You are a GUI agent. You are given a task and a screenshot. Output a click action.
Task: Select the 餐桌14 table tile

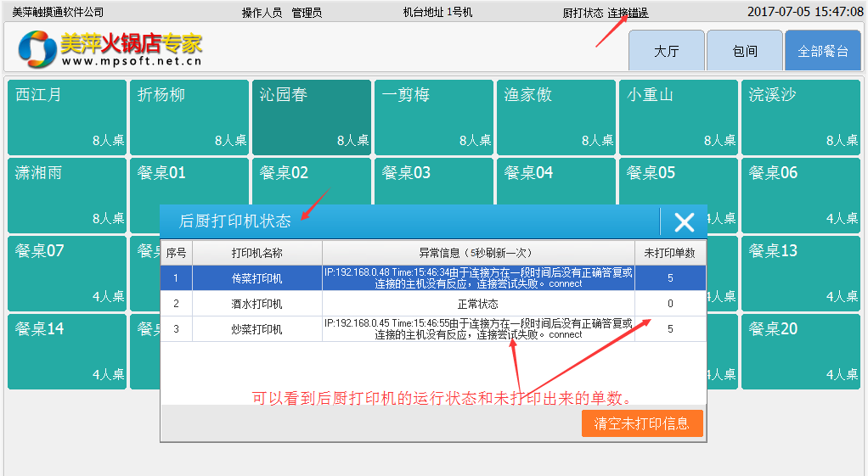click(x=66, y=351)
